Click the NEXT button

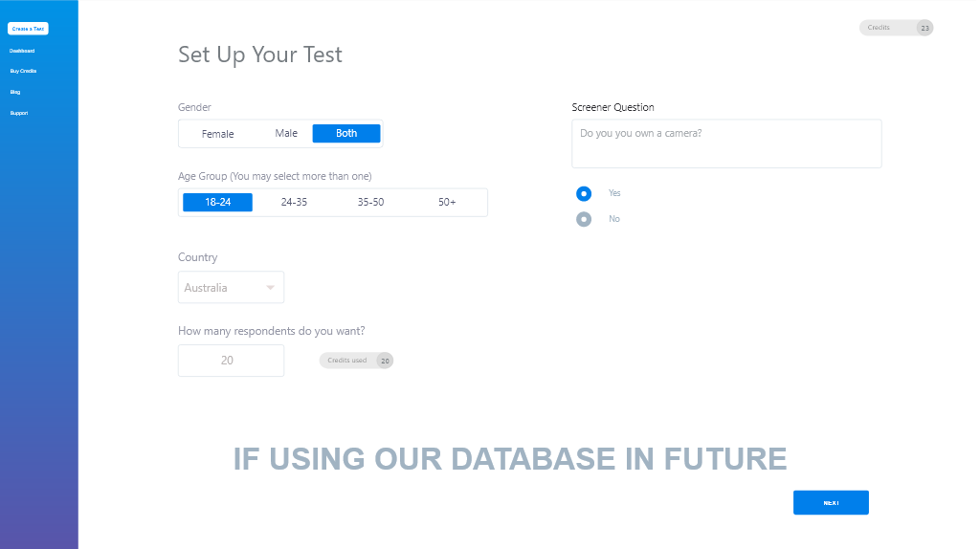point(832,503)
